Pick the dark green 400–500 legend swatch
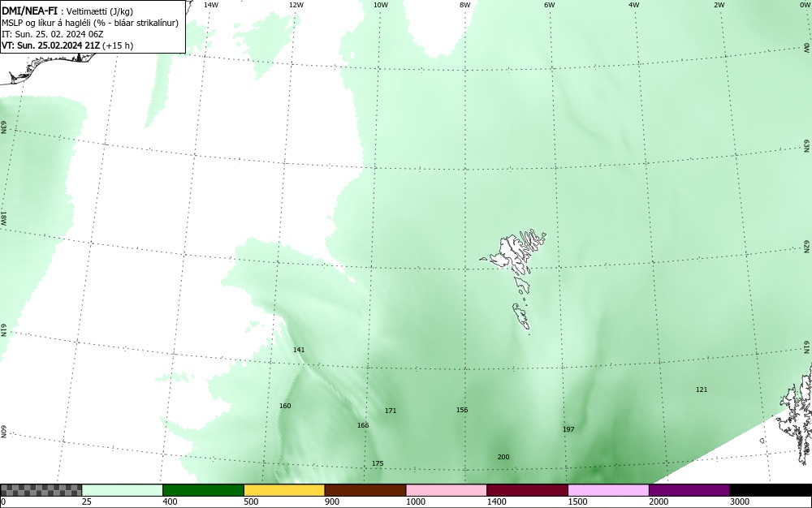 point(203,490)
